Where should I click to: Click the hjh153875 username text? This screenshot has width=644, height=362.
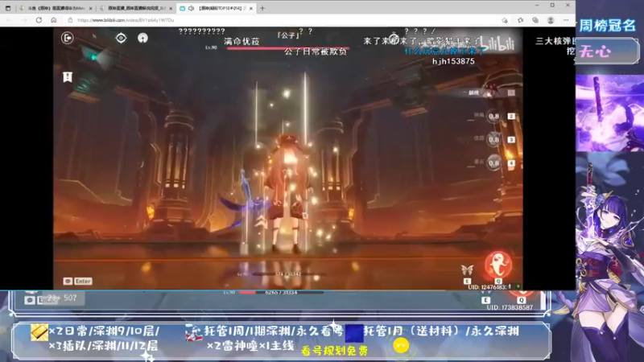(453, 61)
